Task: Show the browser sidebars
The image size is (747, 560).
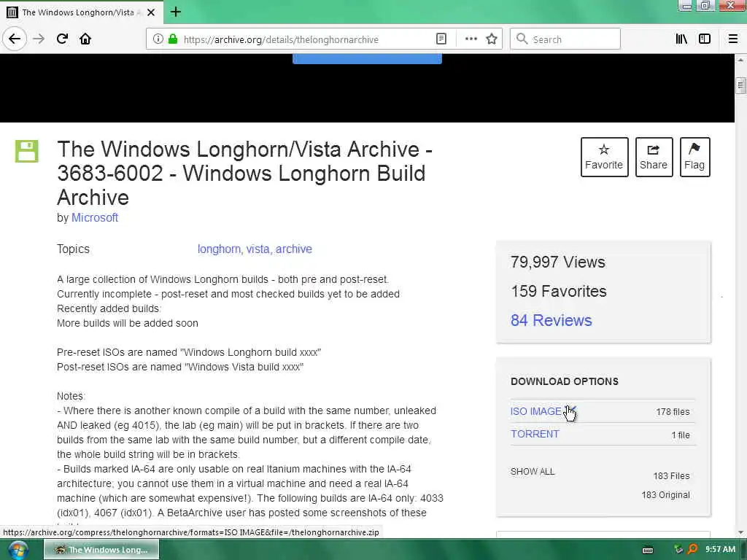Action: tap(705, 39)
